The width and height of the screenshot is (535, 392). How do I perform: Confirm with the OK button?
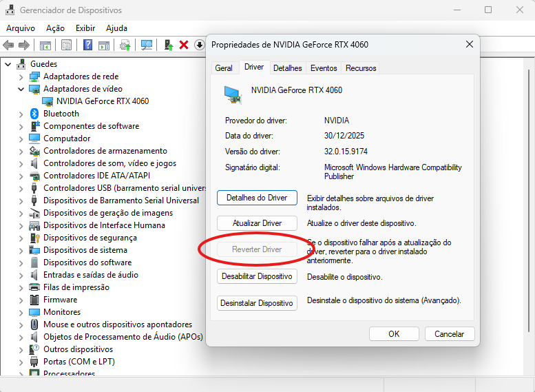(x=394, y=333)
